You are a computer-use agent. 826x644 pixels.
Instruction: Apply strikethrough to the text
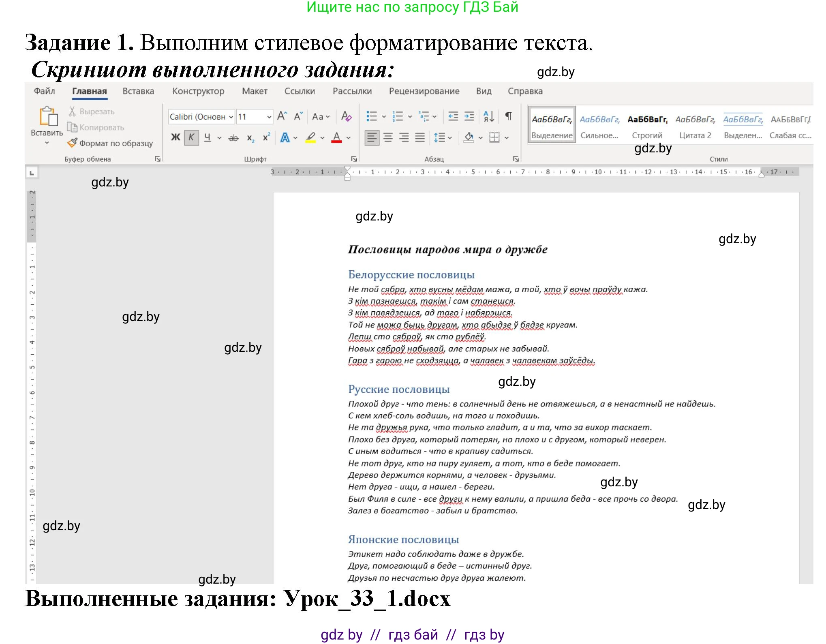pyautogui.click(x=234, y=137)
